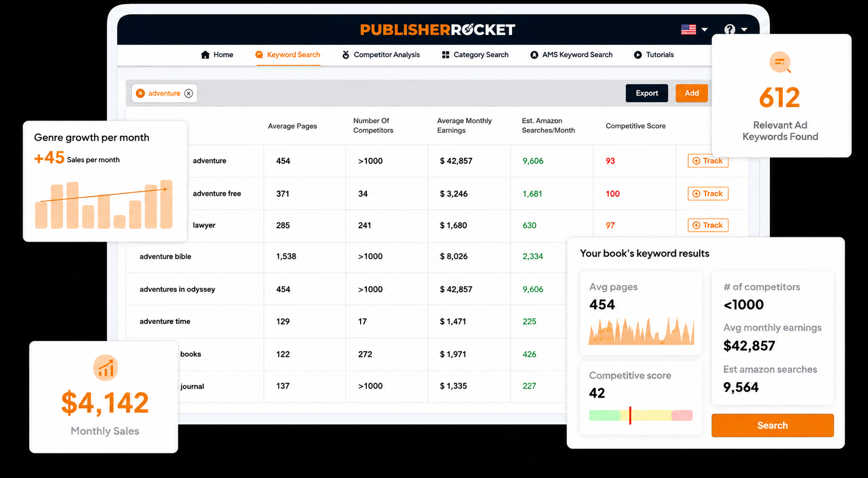The image size is (868, 478).
Task: Track the lawyer keyword row
Action: (708, 225)
